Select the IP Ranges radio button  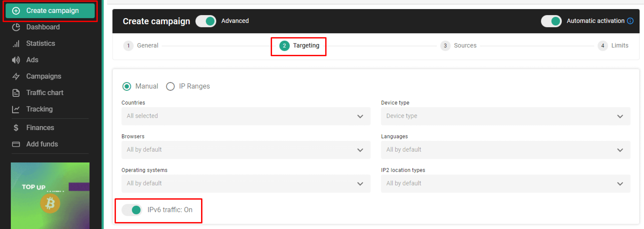click(x=170, y=86)
